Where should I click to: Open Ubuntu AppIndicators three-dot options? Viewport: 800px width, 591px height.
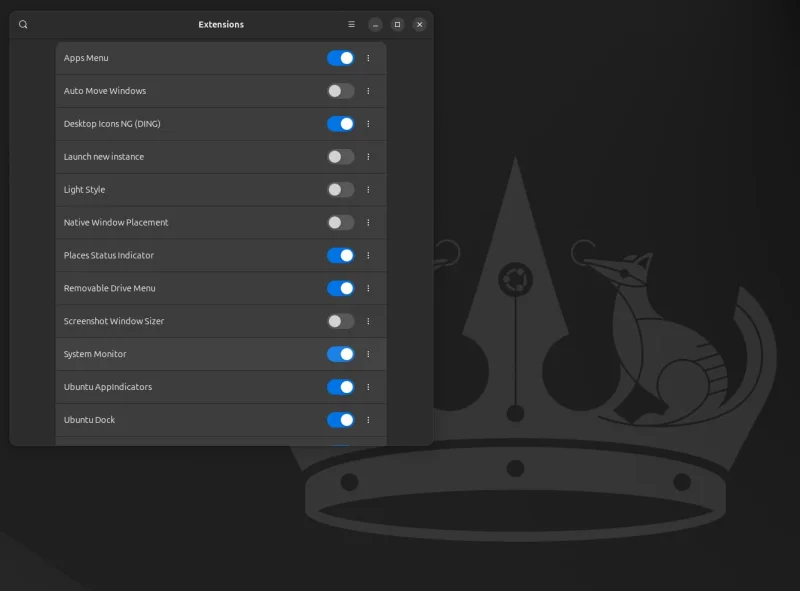pos(368,387)
